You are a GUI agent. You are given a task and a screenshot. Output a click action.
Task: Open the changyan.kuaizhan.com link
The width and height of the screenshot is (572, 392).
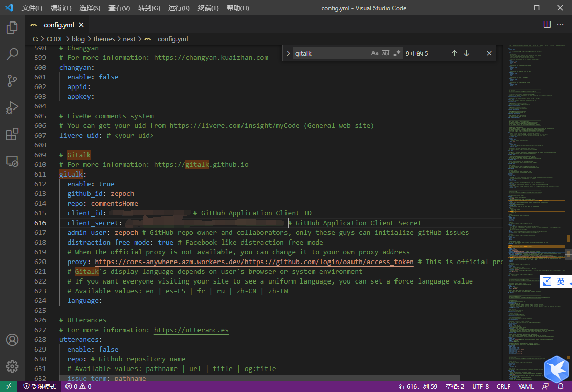(211, 58)
